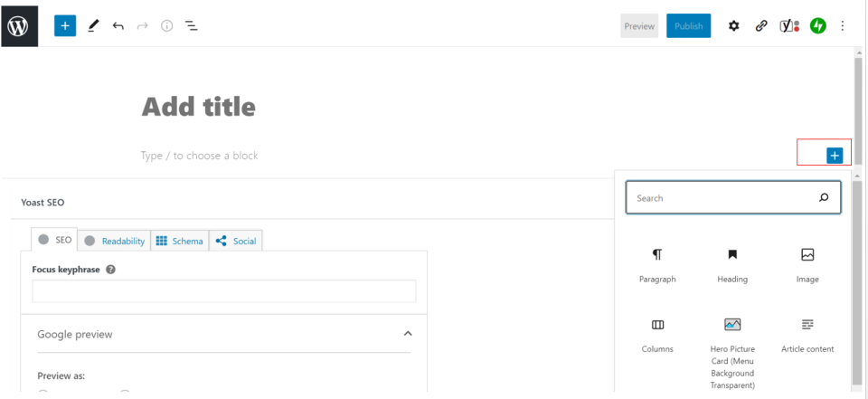
Task: Switch to the Readability tab
Action: 114,241
